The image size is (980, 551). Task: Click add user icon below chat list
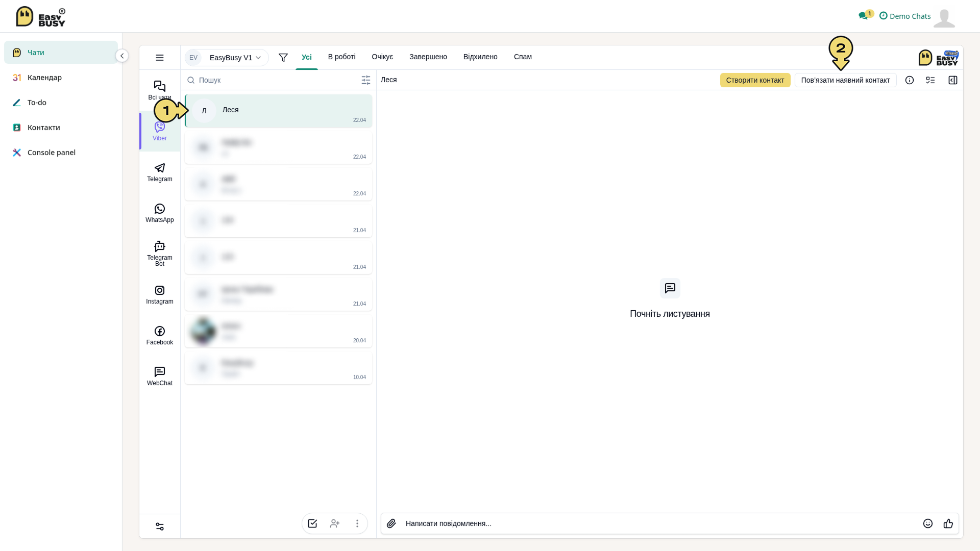click(335, 523)
